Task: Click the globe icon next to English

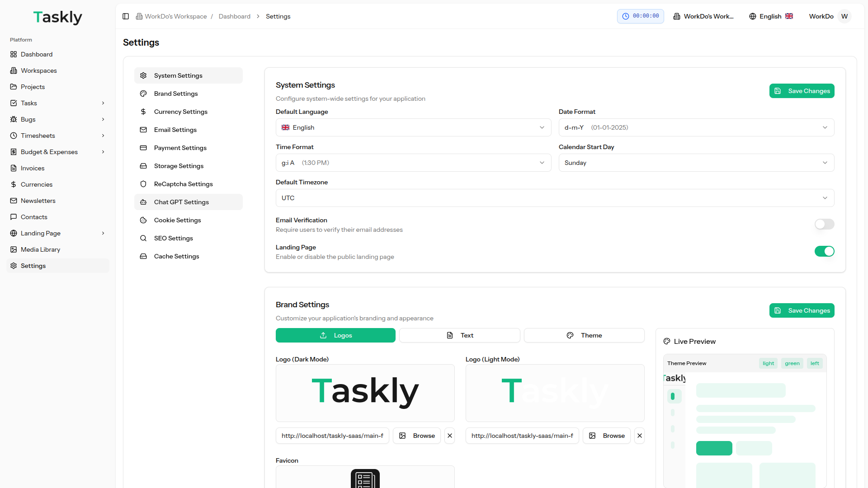Action: click(x=753, y=16)
